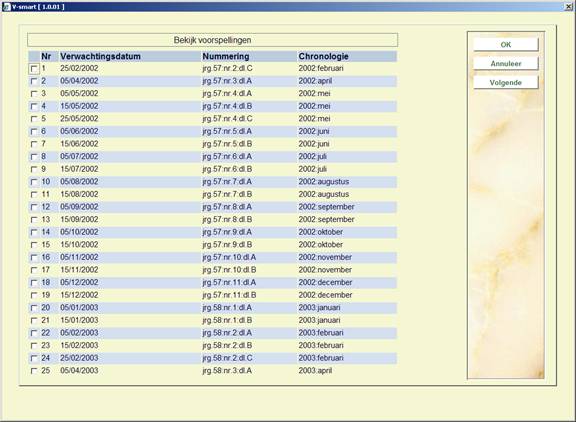Click the 2002:september entry in row 13
This screenshot has height=422, width=576.
click(x=326, y=219)
